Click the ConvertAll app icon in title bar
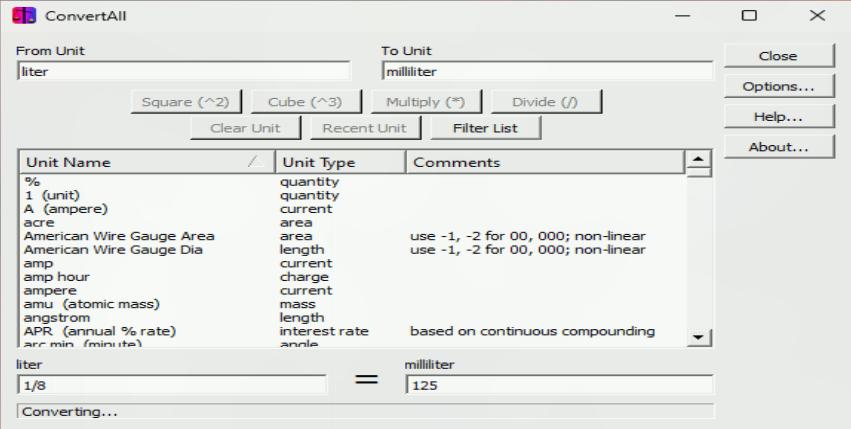851x429 pixels. pos(22,17)
